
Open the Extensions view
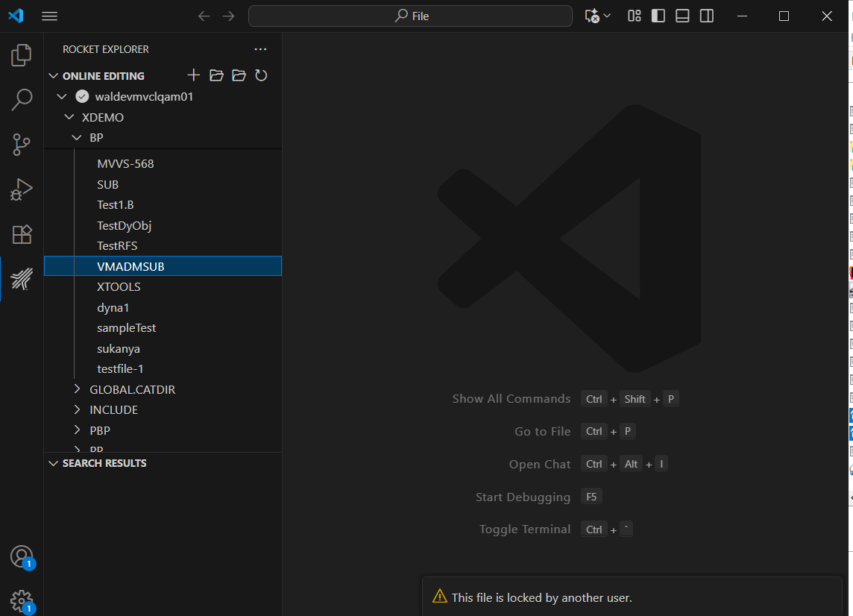(22, 234)
